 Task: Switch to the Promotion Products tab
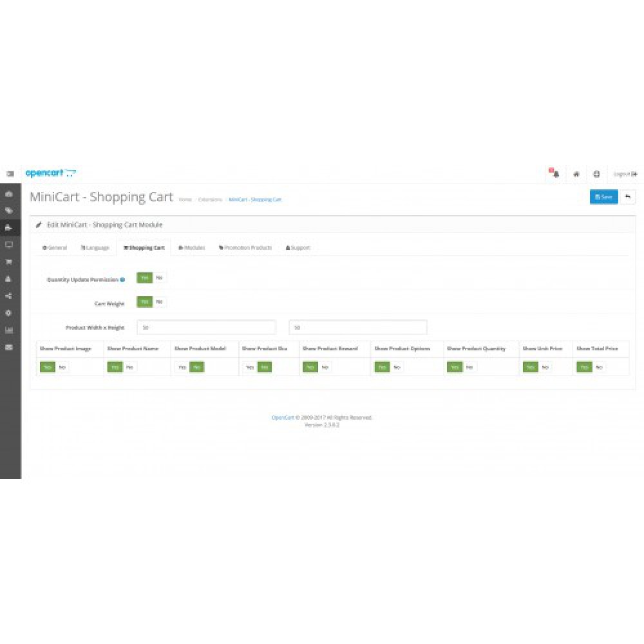click(245, 247)
